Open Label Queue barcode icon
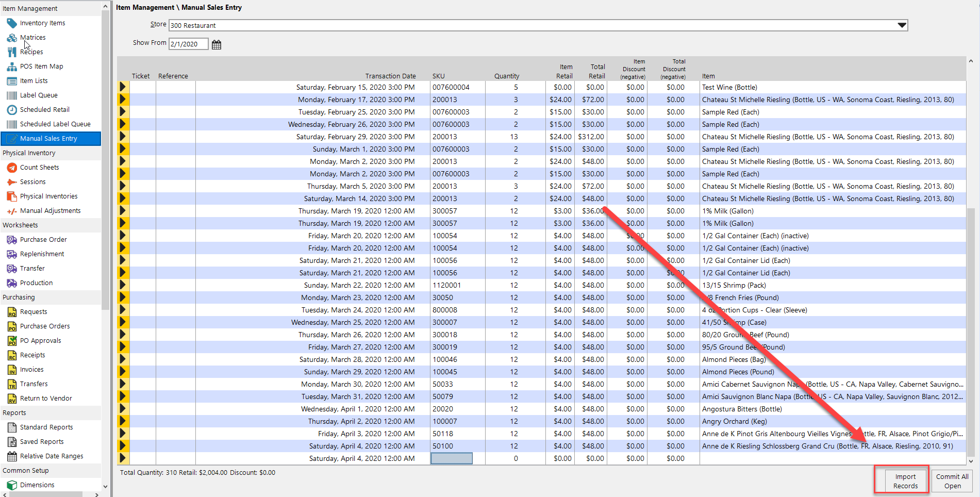This screenshot has width=980, height=497. click(x=12, y=95)
